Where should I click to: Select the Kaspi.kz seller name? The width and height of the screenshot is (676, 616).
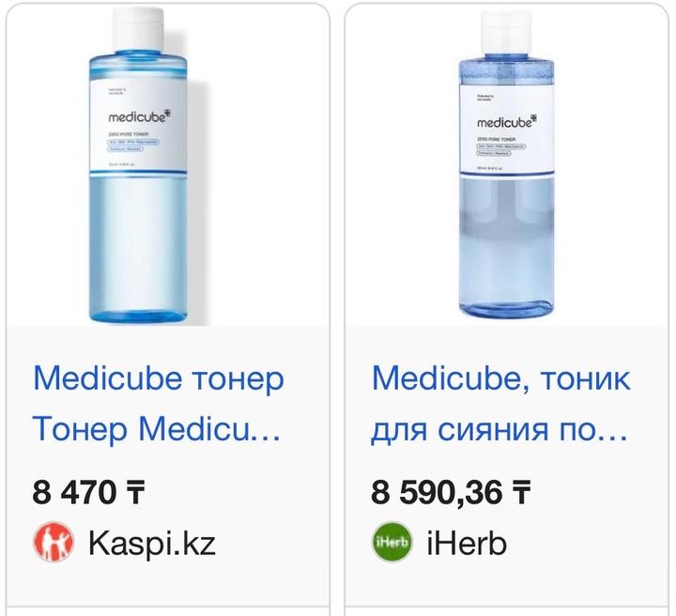[x=151, y=543]
